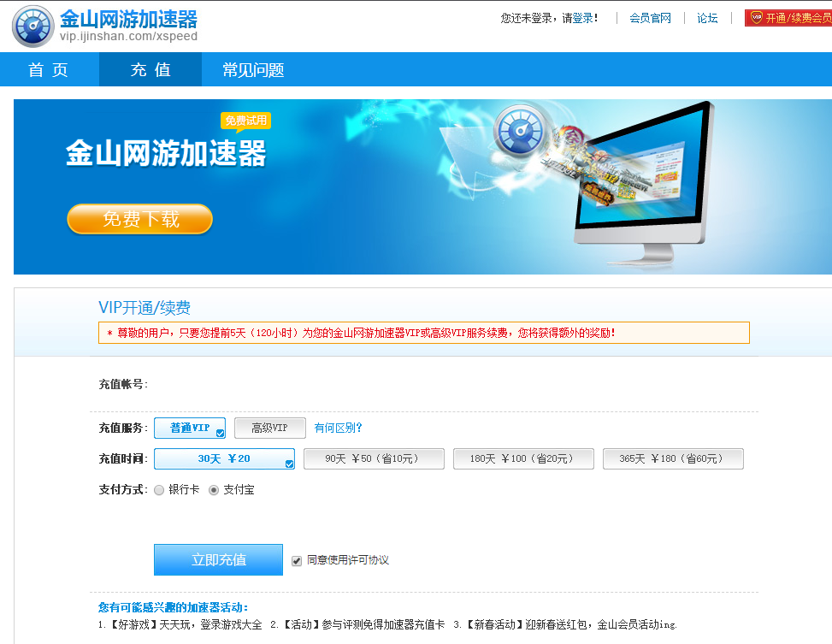Click the orange 免费下载 button

coord(140,219)
